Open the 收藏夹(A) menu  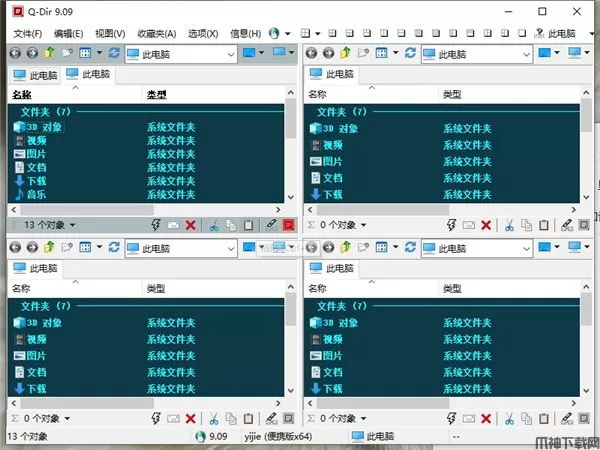pos(157,34)
